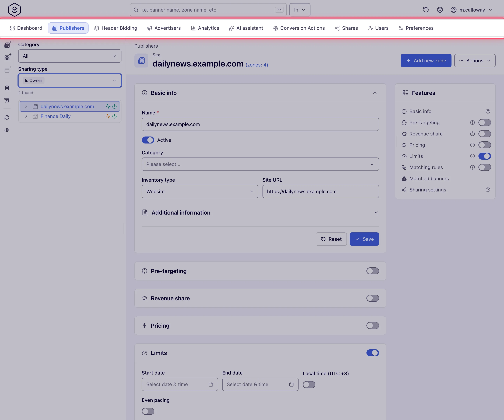The height and width of the screenshot is (420, 504).
Task: Click the refresh sidebar icon
Action: coord(7,117)
